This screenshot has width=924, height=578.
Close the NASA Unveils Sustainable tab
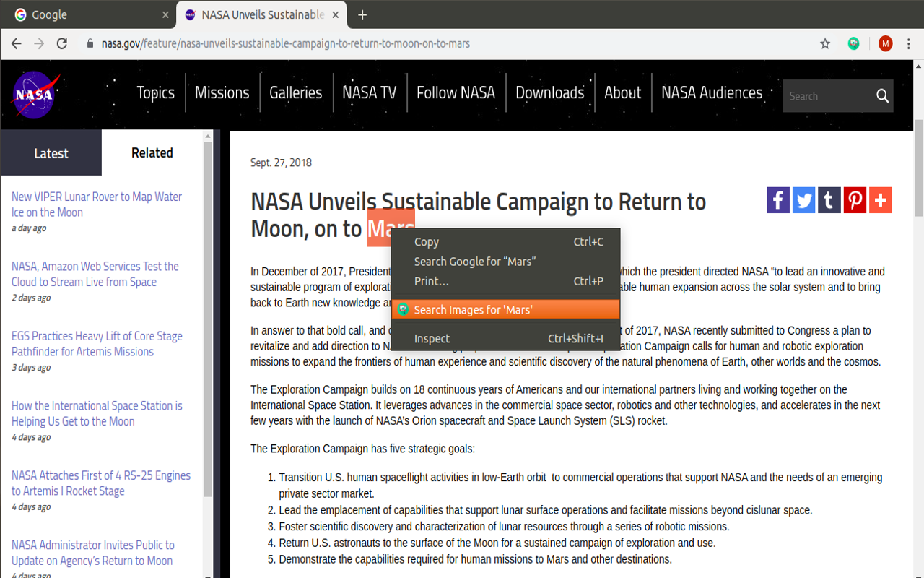336,14
